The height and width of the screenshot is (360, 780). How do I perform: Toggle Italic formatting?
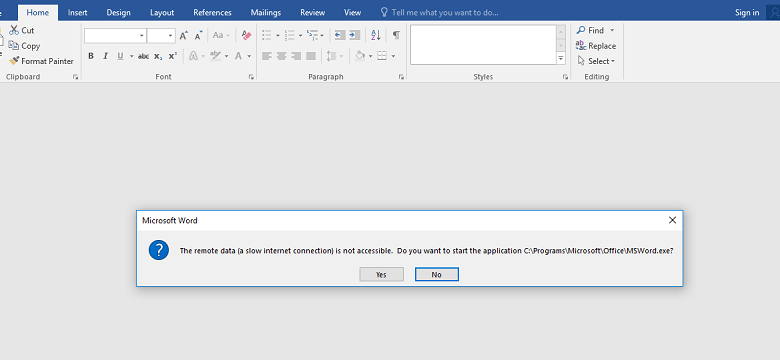point(105,56)
